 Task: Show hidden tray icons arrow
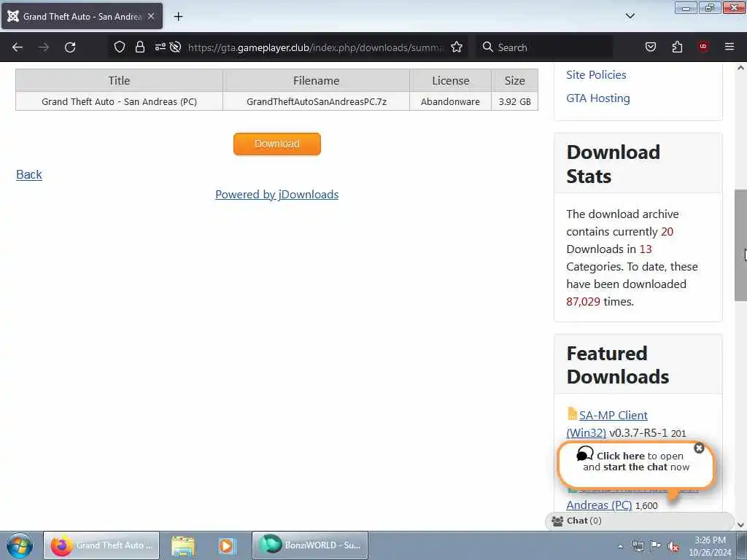coord(620,547)
